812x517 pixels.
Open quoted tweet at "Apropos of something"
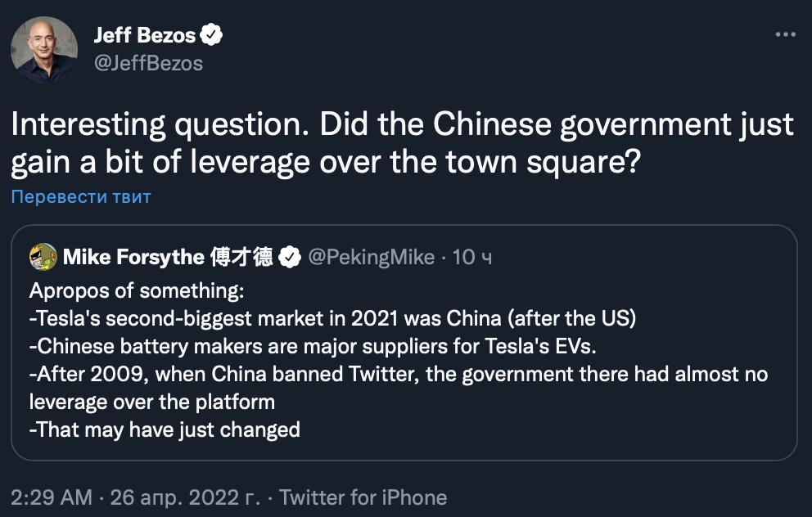pos(137,291)
